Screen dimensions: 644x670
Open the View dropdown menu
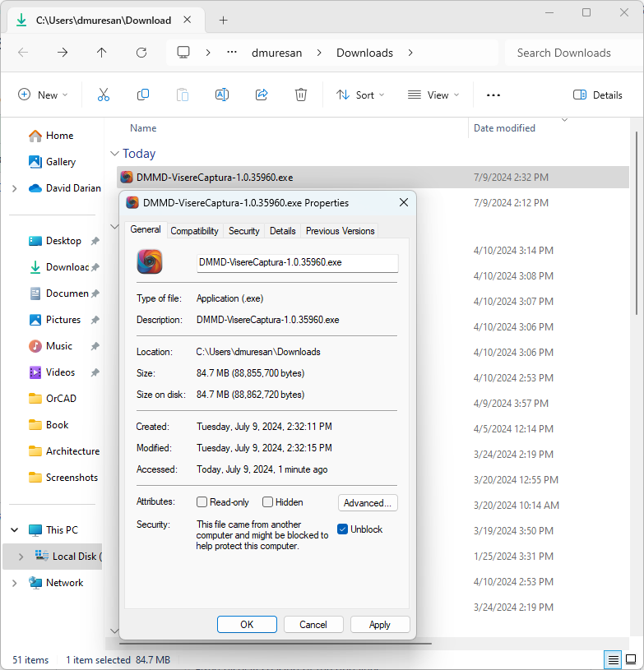(x=433, y=95)
